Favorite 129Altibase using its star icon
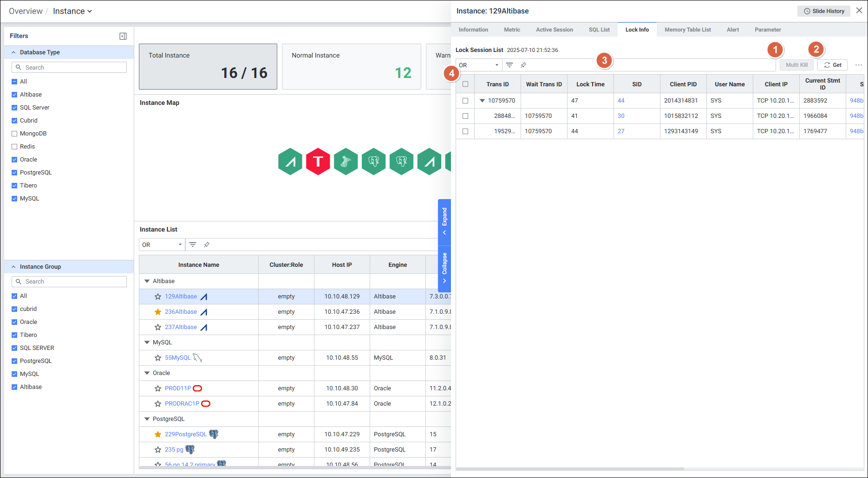868x478 pixels. [158, 297]
